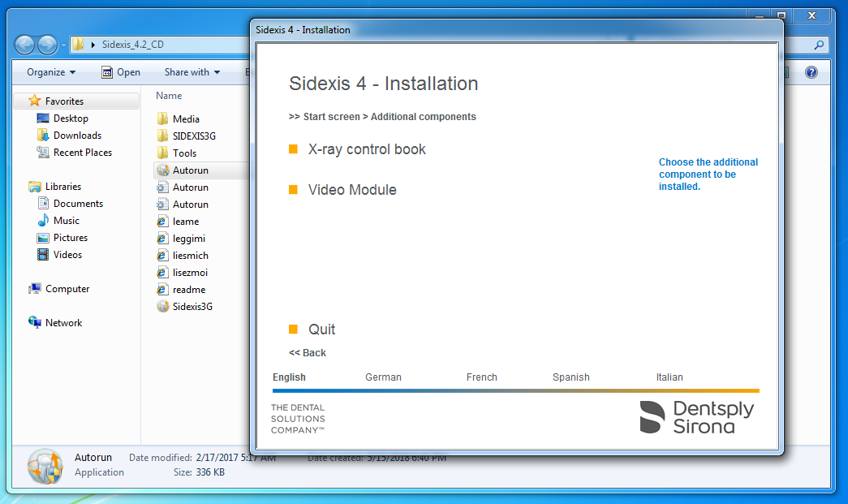Select the Media folder

point(186,119)
